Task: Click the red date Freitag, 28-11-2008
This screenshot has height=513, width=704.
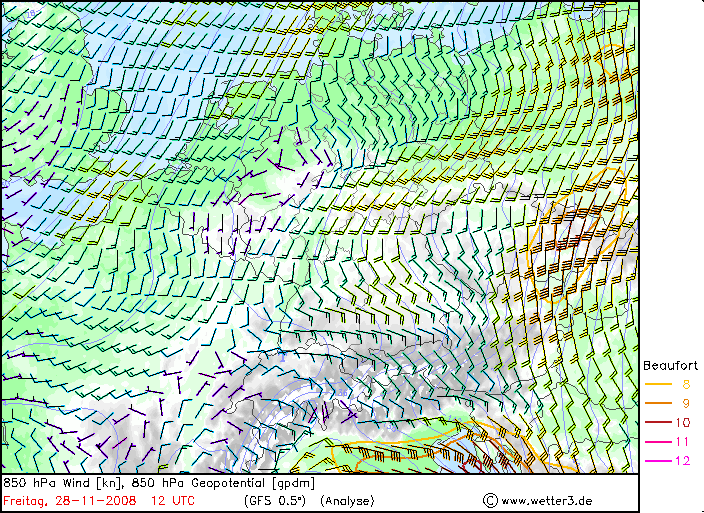Action: (72, 500)
